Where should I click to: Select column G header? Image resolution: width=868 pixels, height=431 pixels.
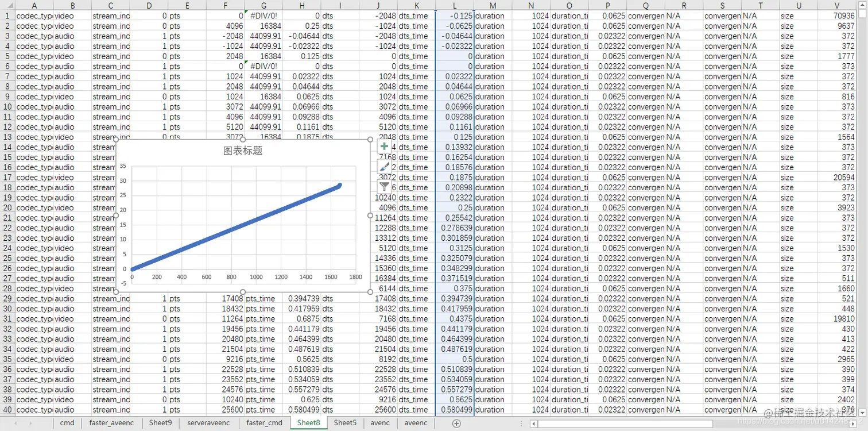pyautogui.click(x=263, y=5)
